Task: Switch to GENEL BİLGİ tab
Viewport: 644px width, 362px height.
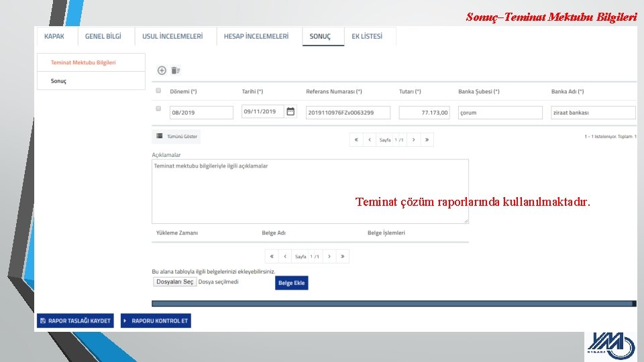Action: 103,36
